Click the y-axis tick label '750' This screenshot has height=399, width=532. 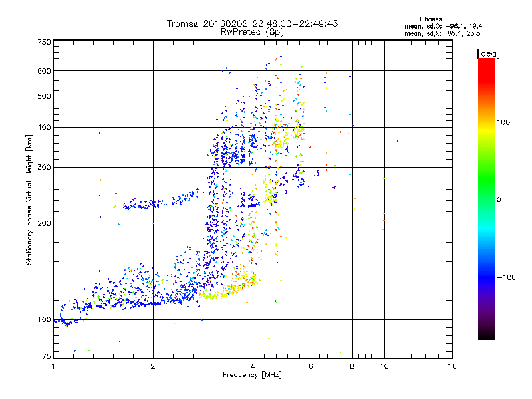pyautogui.click(x=44, y=42)
